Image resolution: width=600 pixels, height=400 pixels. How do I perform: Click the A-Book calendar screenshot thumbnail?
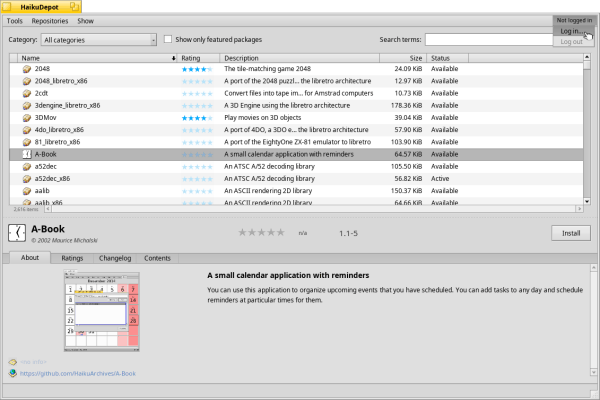pyautogui.click(x=100, y=314)
